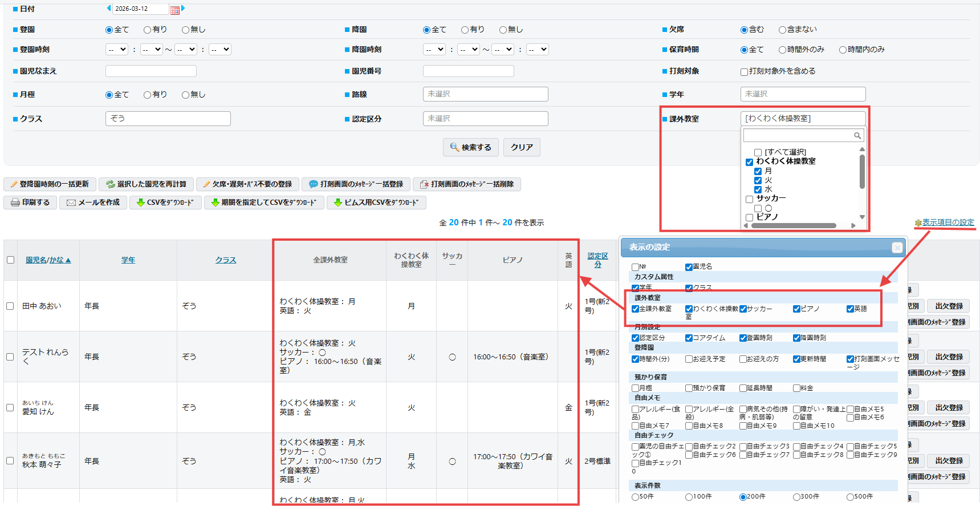The width and height of the screenshot is (980, 506).
Task: Select 500件 display count radio
Action: (850, 497)
